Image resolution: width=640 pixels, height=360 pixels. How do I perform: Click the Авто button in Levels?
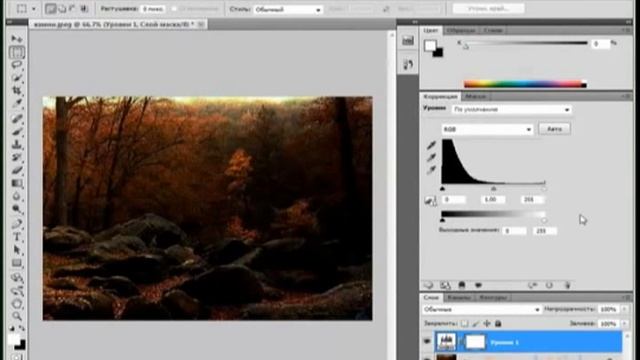pyautogui.click(x=554, y=129)
